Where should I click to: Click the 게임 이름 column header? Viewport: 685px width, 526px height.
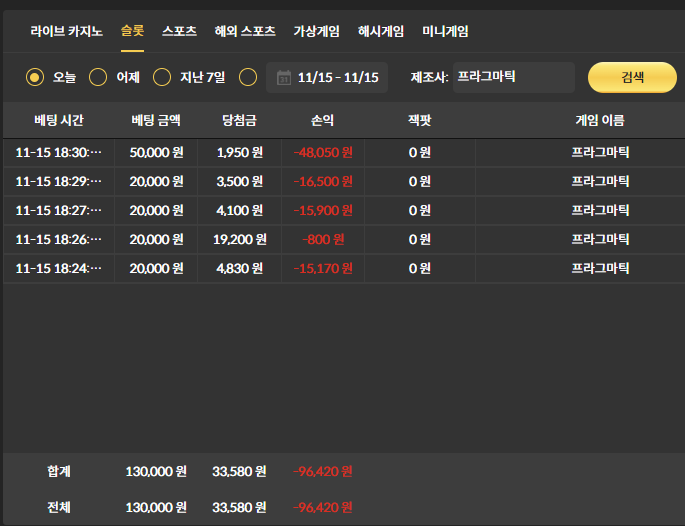(599, 120)
